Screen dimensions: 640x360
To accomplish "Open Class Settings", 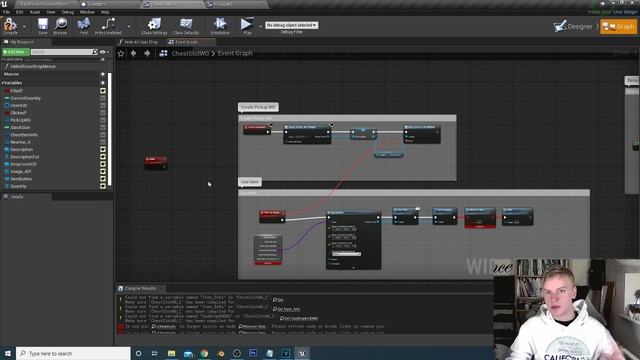I will pyautogui.click(x=154, y=25).
